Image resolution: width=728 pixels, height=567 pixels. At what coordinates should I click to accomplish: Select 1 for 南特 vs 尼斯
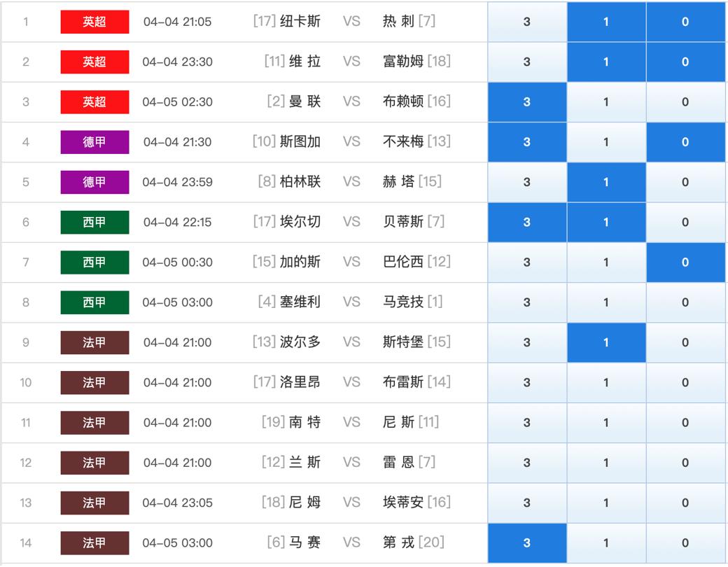[606, 423]
